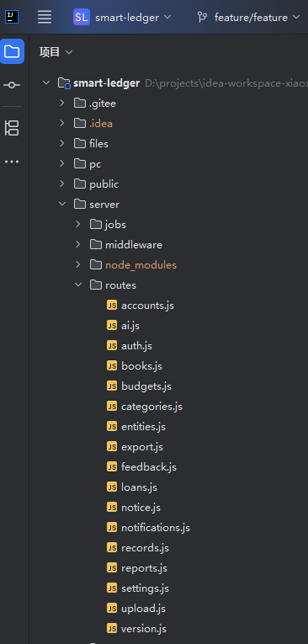The height and width of the screenshot is (644, 308).
Task: Select the accounts.js file name
Action: (x=147, y=306)
